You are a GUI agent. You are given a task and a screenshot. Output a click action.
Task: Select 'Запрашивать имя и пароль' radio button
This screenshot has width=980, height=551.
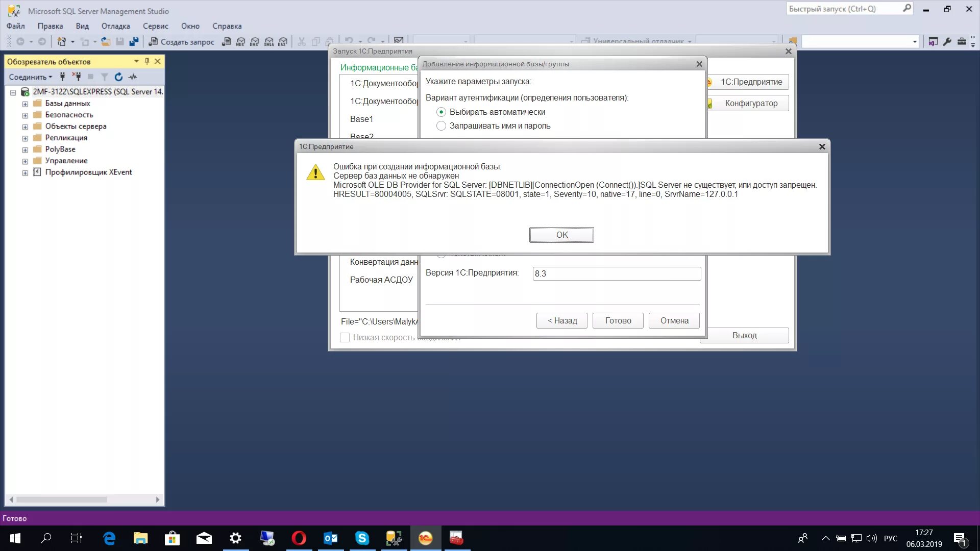(x=441, y=126)
